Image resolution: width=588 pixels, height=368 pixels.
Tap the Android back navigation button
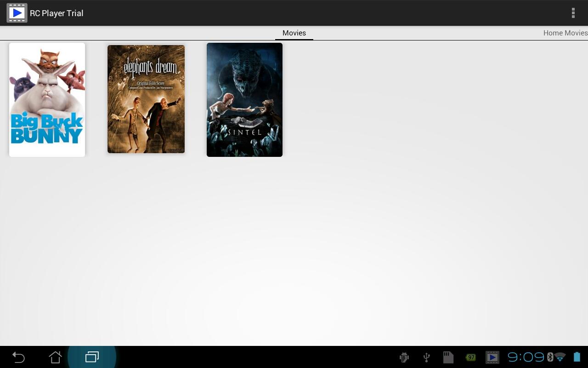tap(18, 357)
